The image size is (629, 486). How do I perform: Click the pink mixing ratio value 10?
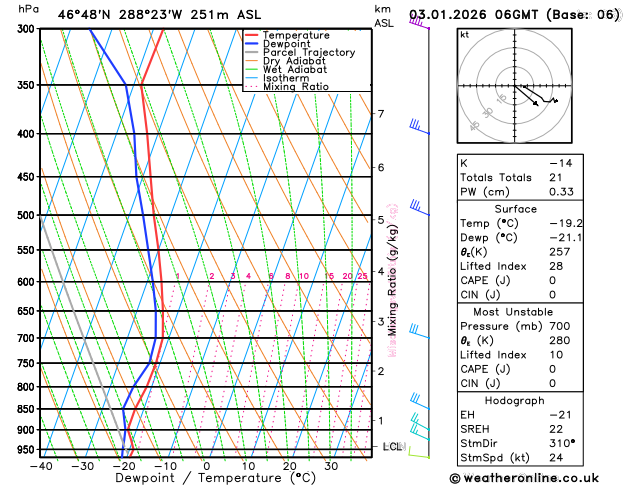click(304, 276)
